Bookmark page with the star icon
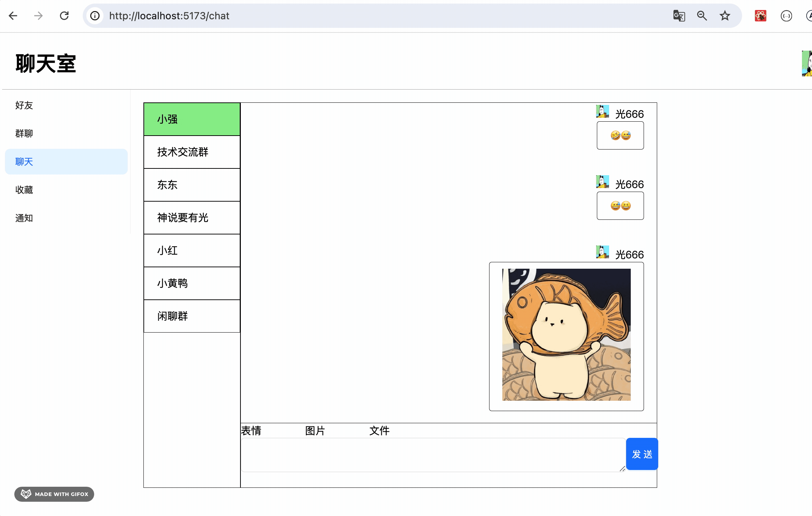Image resolution: width=812 pixels, height=516 pixels. click(x=725, y=16)
